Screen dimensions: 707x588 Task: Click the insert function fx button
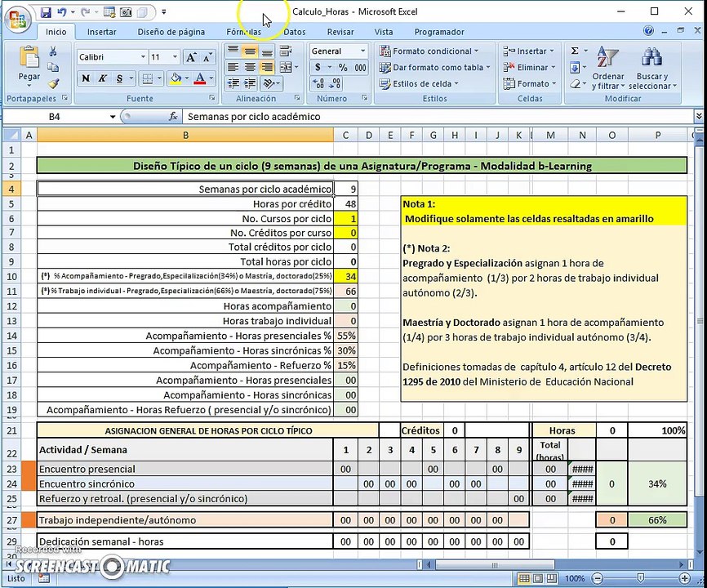click(x=173, y=117)
